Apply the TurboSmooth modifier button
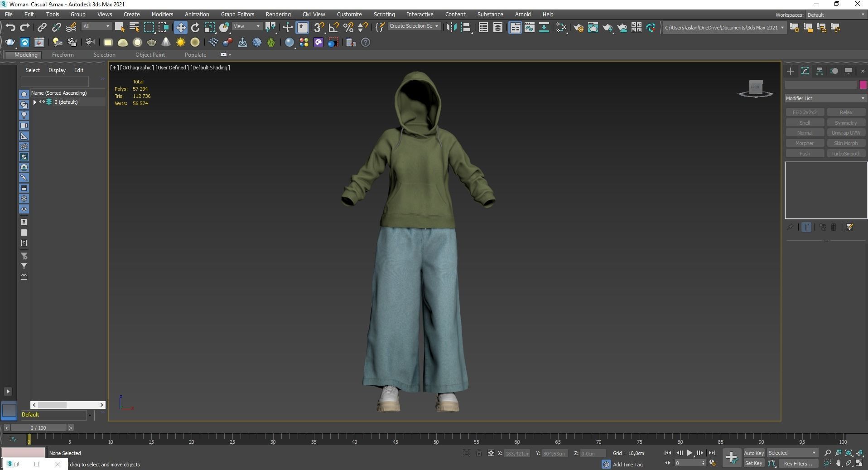This screenshot has width=868, height=470. pos(846,154)
